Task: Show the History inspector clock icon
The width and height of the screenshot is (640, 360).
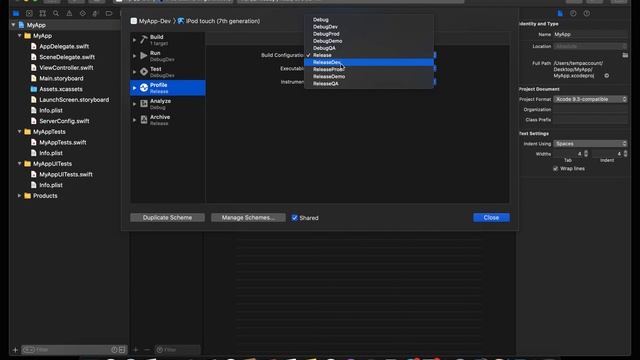Action: [x=573, y=13]
